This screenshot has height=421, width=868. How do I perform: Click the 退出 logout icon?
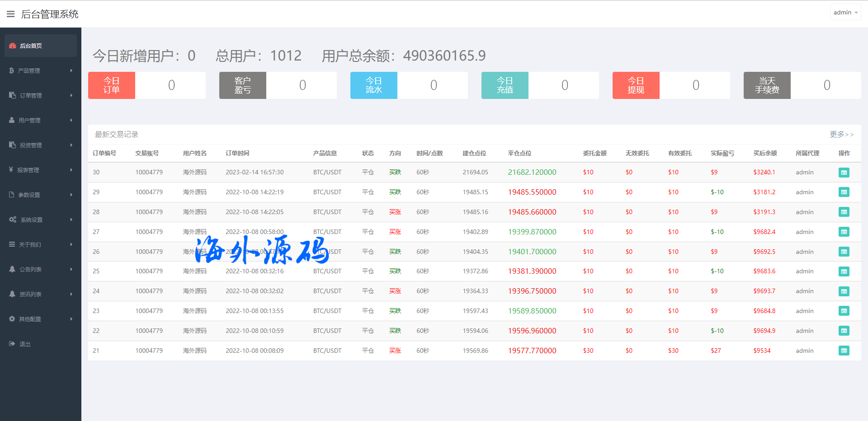[12, 344]
